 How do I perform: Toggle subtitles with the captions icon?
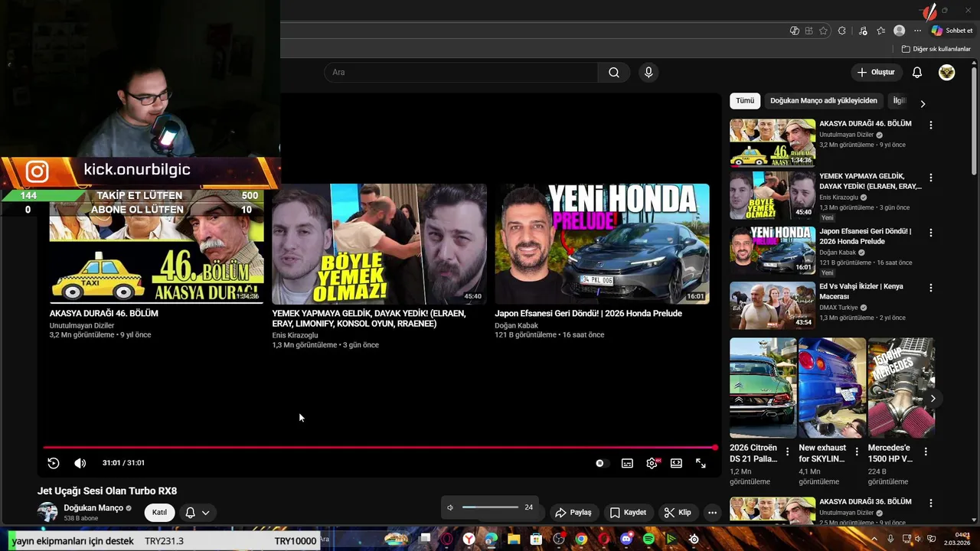pos(627,463)
